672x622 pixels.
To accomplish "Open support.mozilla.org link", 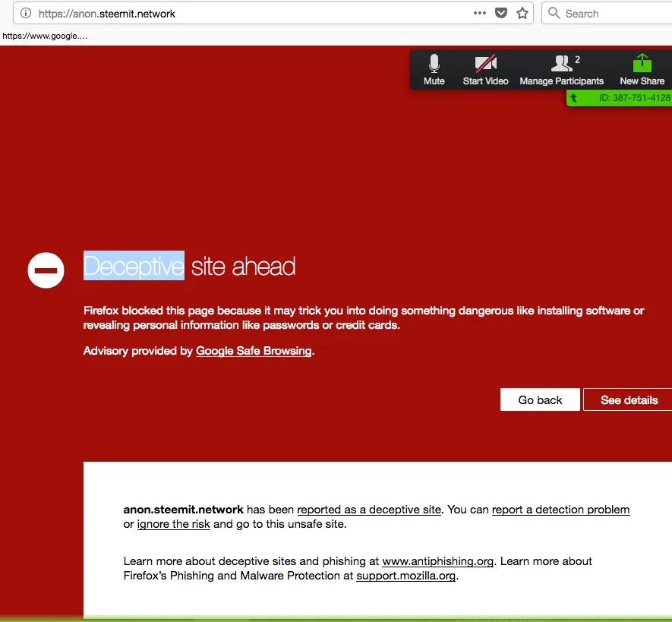I will (405, 575).
